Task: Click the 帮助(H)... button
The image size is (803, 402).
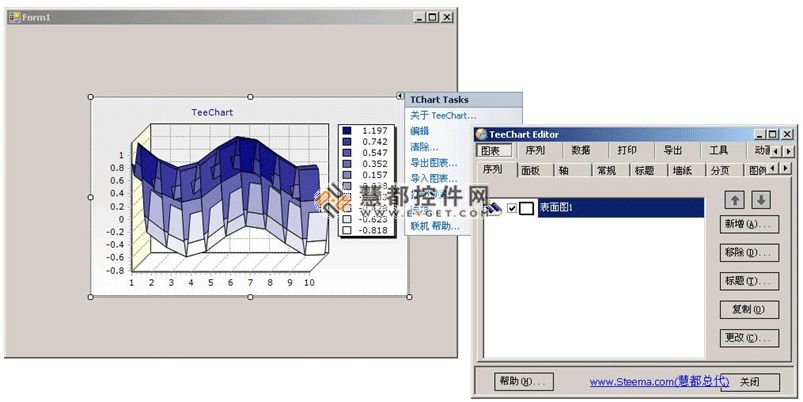Action: click(524, 381)
